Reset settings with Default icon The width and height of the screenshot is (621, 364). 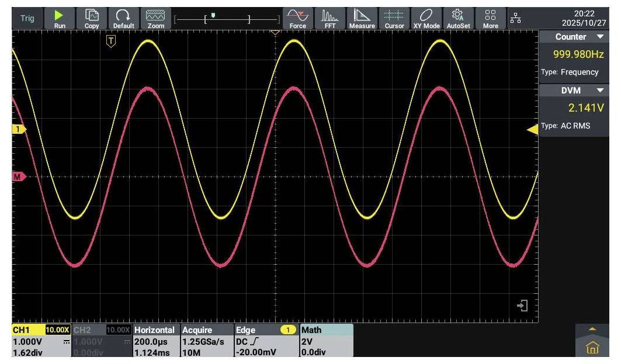click(x=123, y=18)
